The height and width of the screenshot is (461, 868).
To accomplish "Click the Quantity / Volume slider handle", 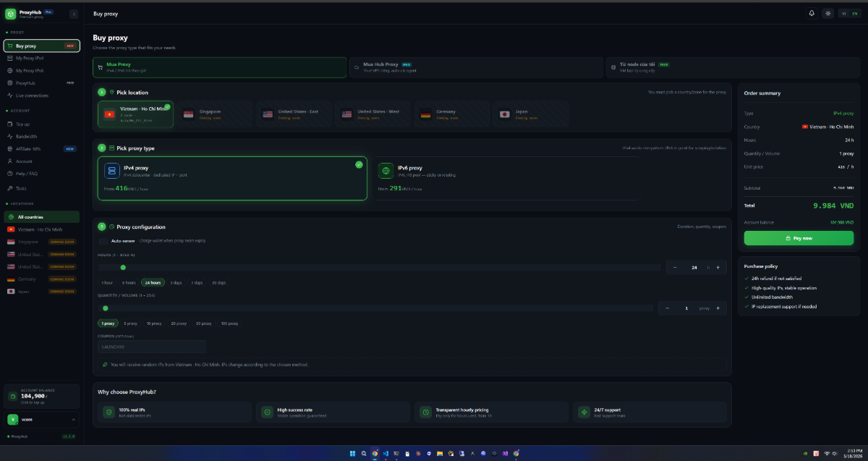I will click(x=106, y=308).
